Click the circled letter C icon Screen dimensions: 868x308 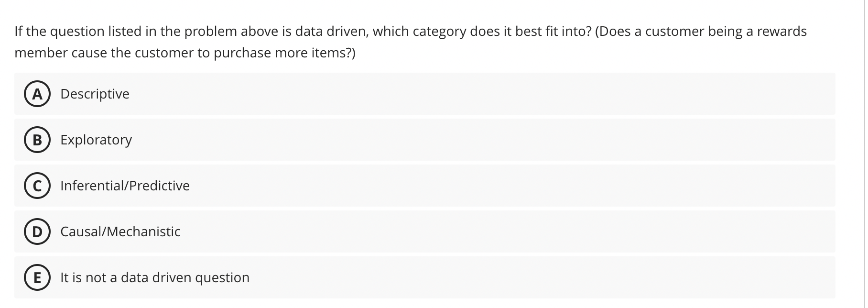pyautogui.click(x=37, y=186)
